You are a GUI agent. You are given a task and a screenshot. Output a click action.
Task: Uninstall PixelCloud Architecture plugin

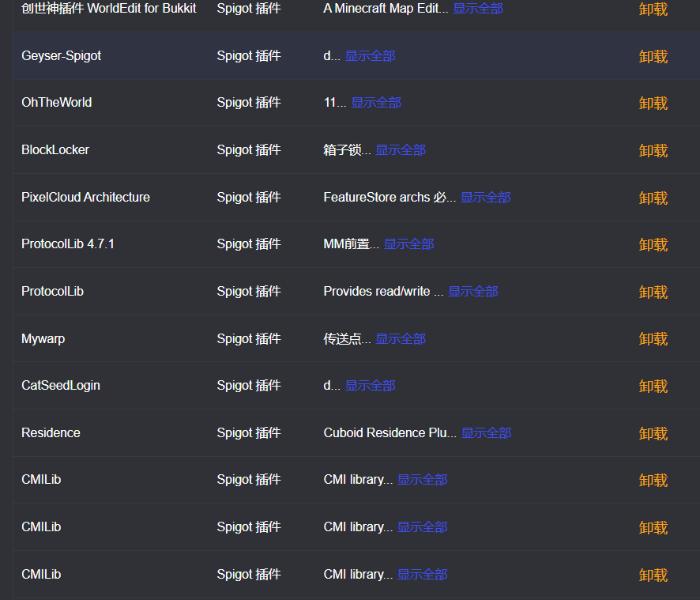(653, 198)
